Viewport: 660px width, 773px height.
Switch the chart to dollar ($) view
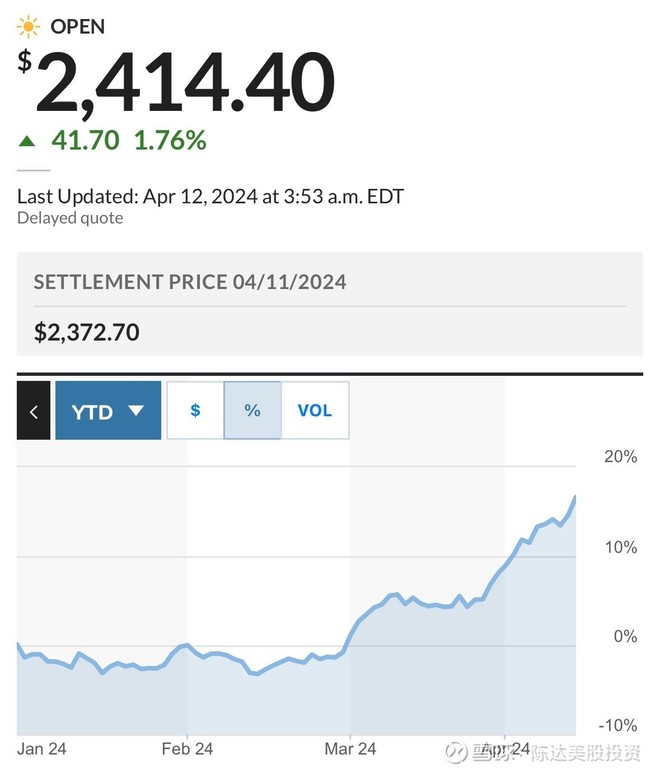point(195,410)
